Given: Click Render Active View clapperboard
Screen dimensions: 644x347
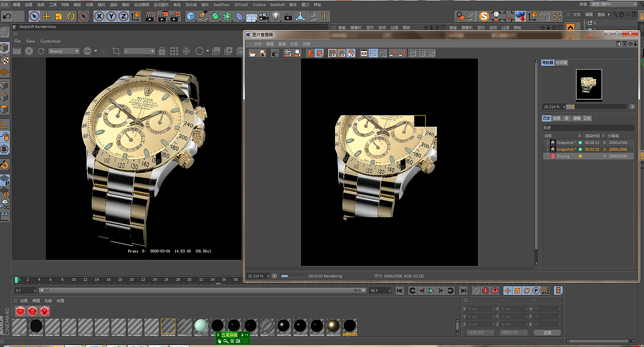Looking at the screenshot, I should click(150, 16).
